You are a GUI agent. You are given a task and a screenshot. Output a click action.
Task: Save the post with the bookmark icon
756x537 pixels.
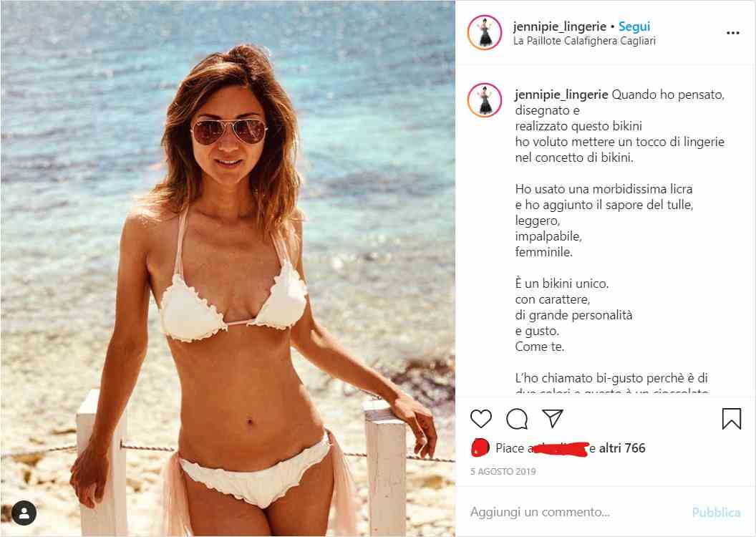click(x=732, y=418)
